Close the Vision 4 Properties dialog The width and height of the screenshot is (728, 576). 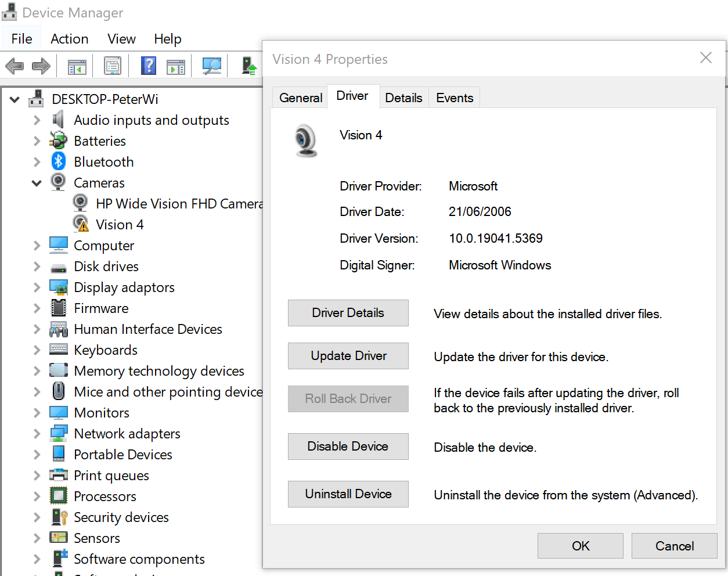(x=706, y=57)
